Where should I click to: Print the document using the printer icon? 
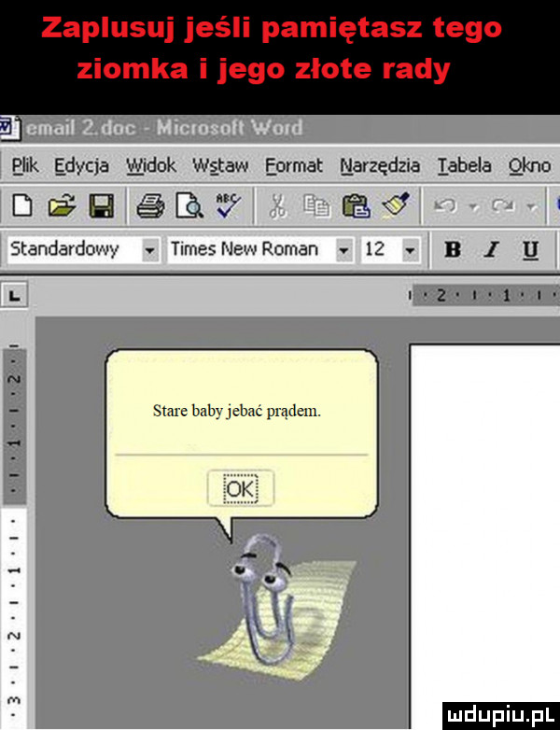point(150,207)
